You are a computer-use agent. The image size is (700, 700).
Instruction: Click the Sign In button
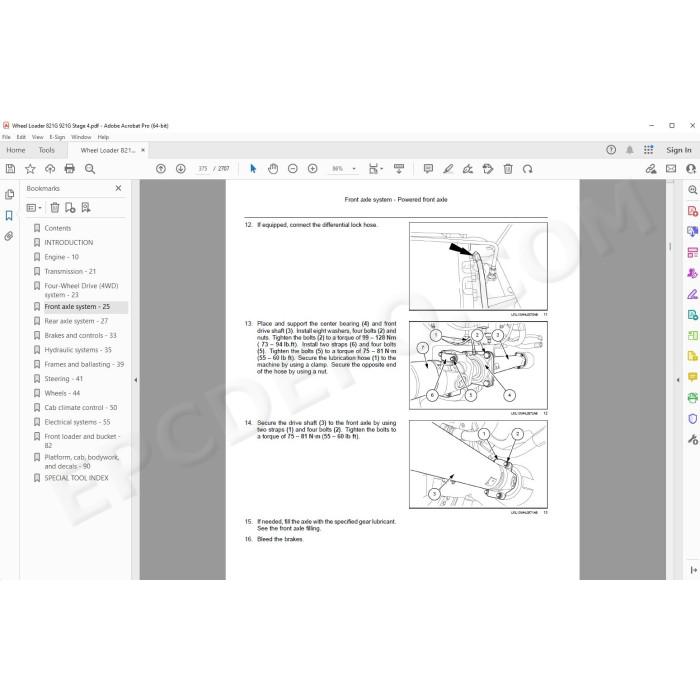[x=679, y=150]
